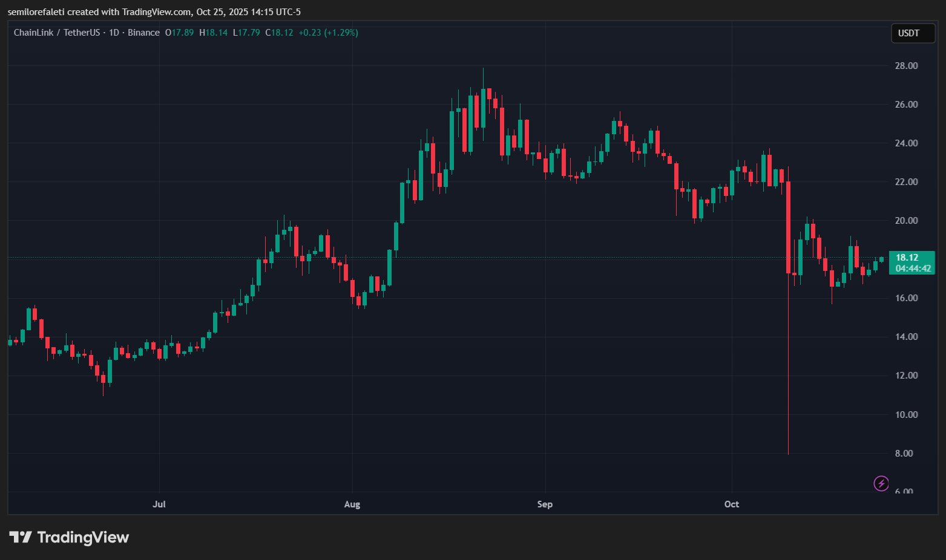Click the Binance exchange label in the legend
The width and height of the screenshot is (946, 560).
143,33
